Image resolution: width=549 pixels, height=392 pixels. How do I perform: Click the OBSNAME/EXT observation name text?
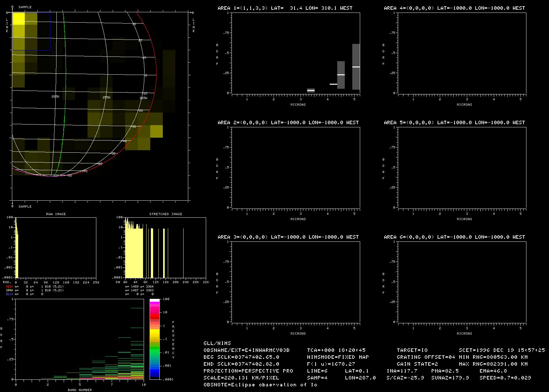coord(247,350)
